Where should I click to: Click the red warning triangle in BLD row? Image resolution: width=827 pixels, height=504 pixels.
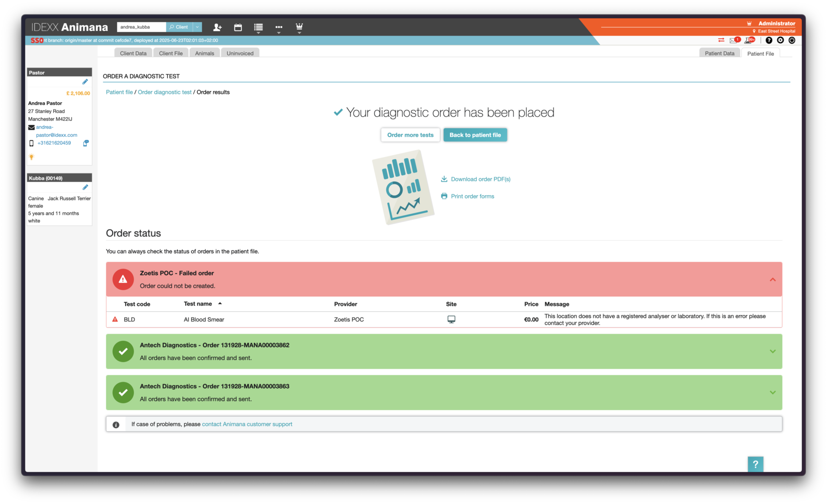[115, 320]
